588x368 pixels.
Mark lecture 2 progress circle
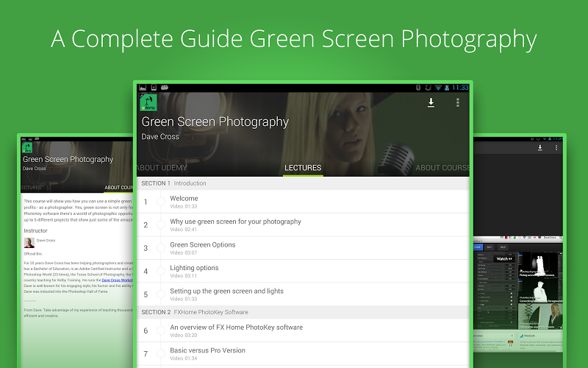point(160,225)
